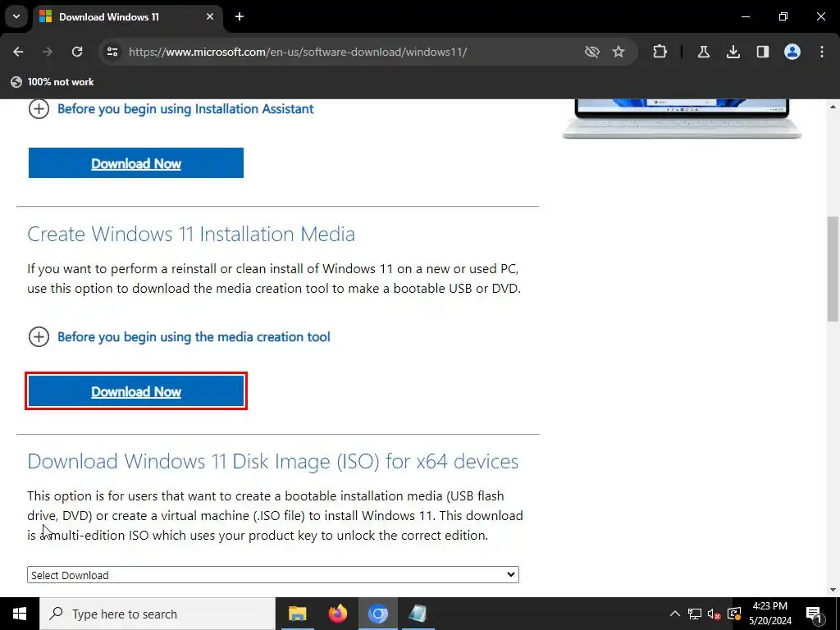840x630 pixels.
Task: Open Chrome three-dot menu
Action: (821, 52)
